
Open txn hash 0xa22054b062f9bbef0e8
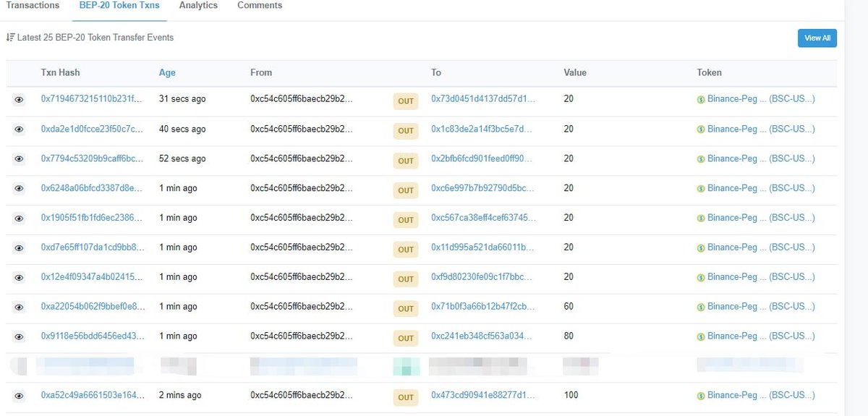pyautogui.click(x=93, y=307)
